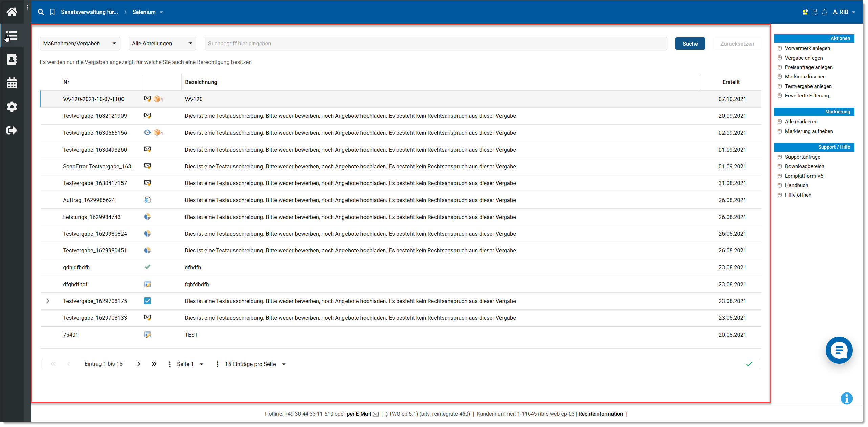868x427 pixels.
Task: Open the Alle Abteilungen dropdown
Action: coord(162,43)
